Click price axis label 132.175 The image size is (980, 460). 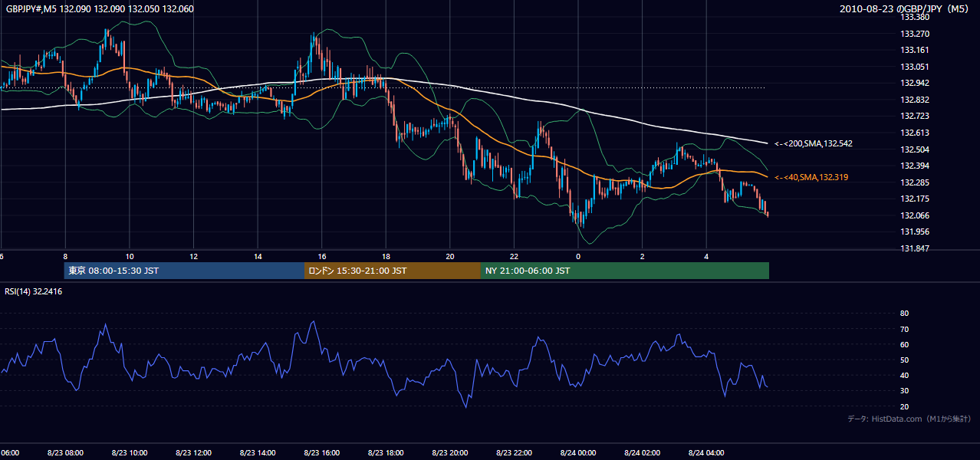pos(914,199)
